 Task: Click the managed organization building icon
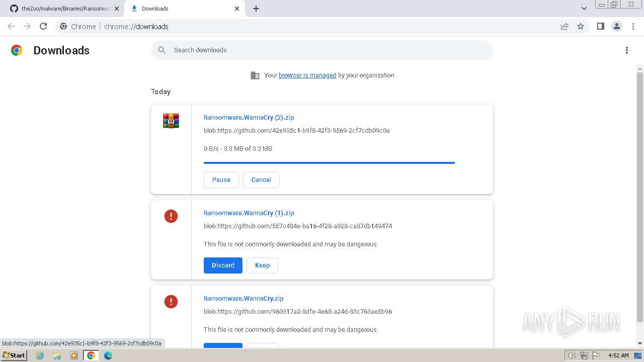(x=255, y=75)
